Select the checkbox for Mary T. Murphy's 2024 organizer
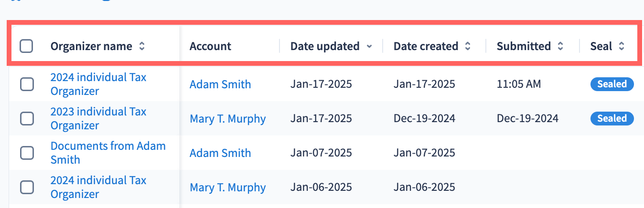 point(27,187)
